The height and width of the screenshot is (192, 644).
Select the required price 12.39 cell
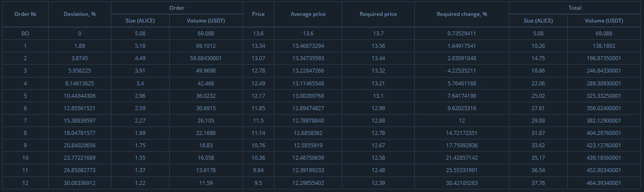378,183
